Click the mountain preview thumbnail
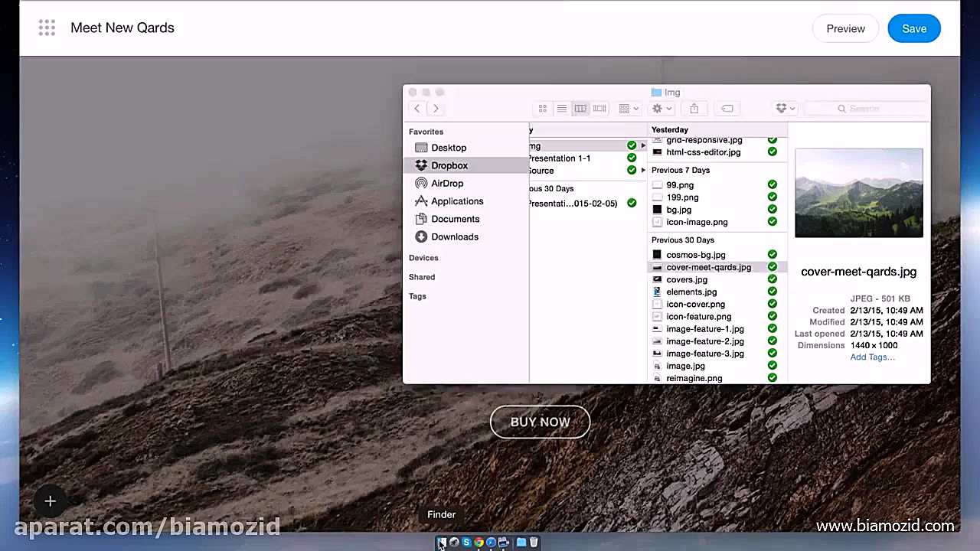The width and height of the screenshot is (980, 551). pyautogui.click(x=859, y=193)
